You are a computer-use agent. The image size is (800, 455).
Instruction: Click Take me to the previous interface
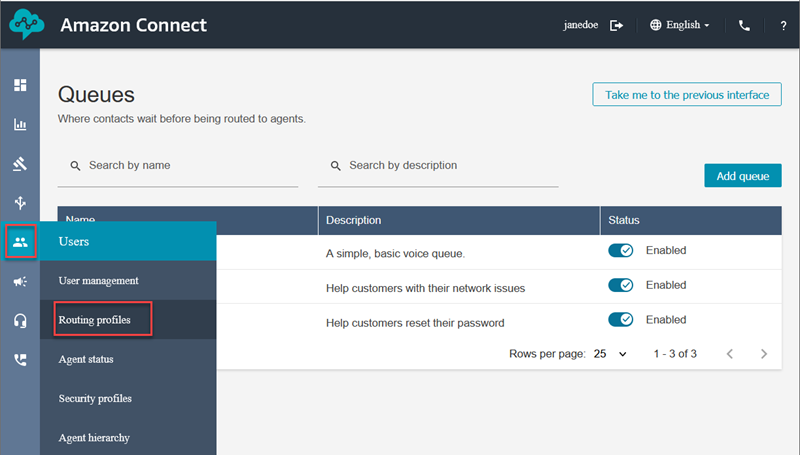(x=686, y=95)
